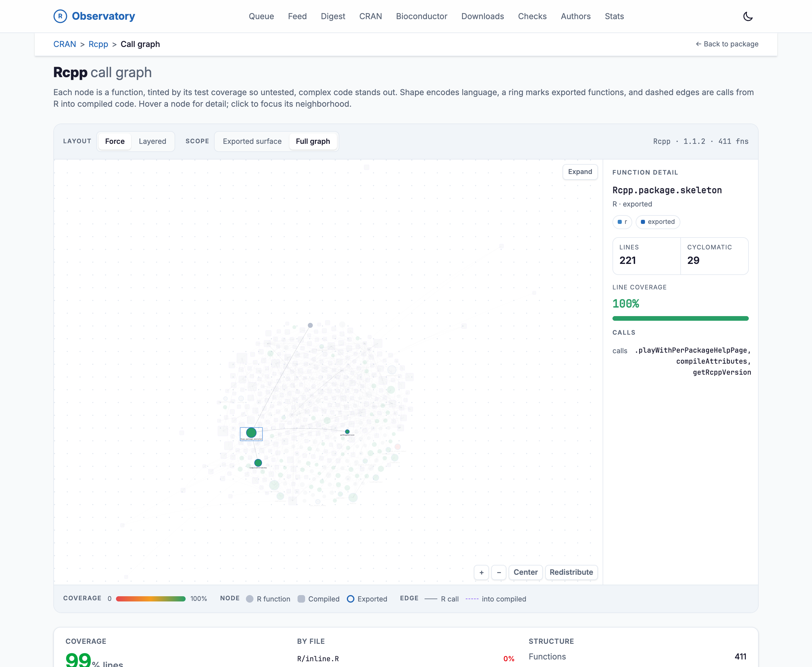Click the line coverage progress bar
The image size is (812, 667).
pyautogui.click(x=680, y=318)
